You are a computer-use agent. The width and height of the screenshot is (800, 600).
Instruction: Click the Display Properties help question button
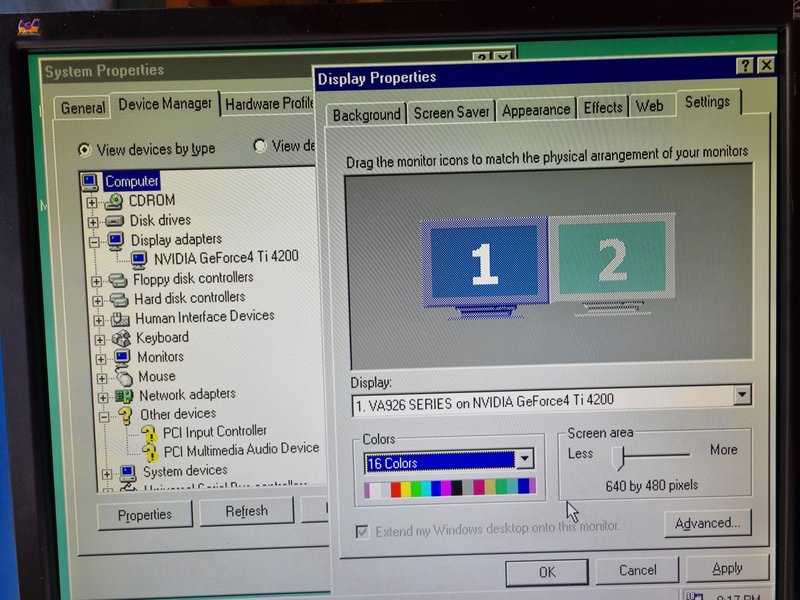744,66
